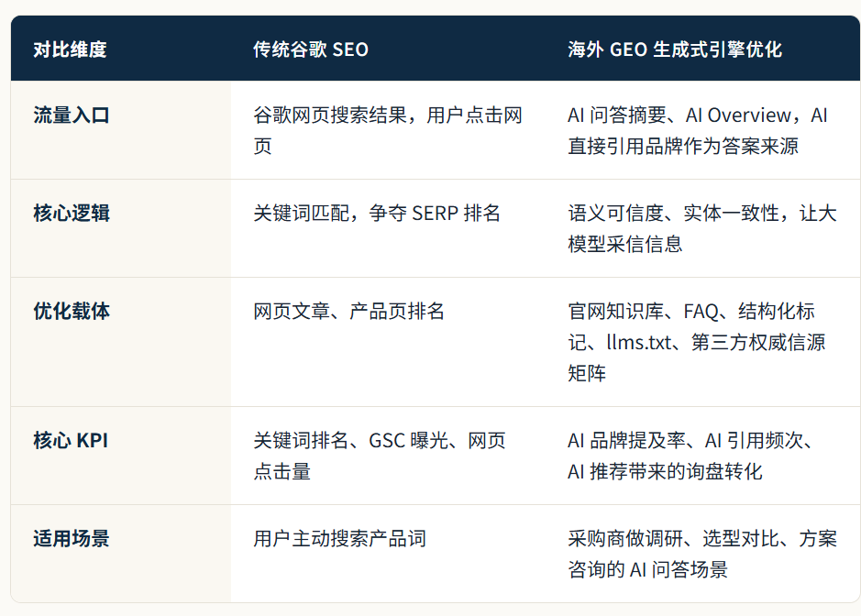Select the 优化载体 row label
Image resolution: width=861 pixels, height=616 pixels.
coord(72,312)
